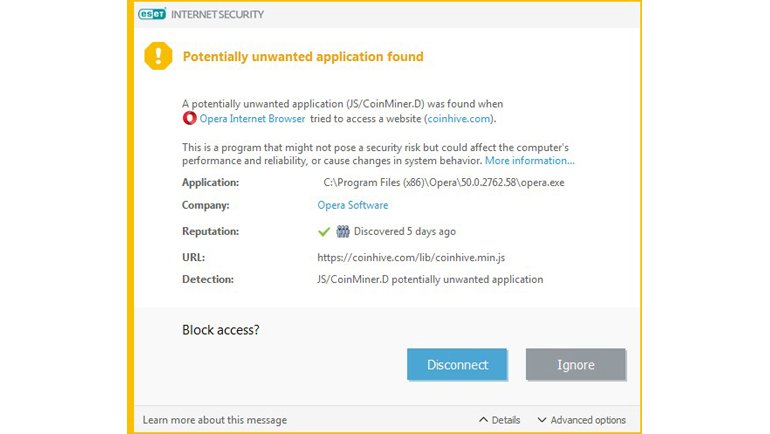
Task: Open Learn more about this message
Action: [x=215, y=420]
